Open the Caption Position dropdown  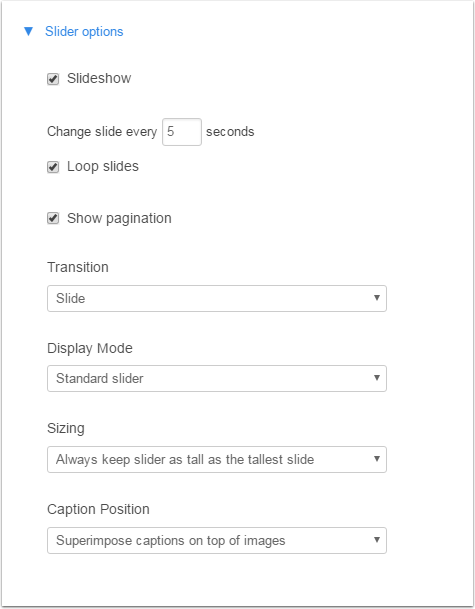217,540
